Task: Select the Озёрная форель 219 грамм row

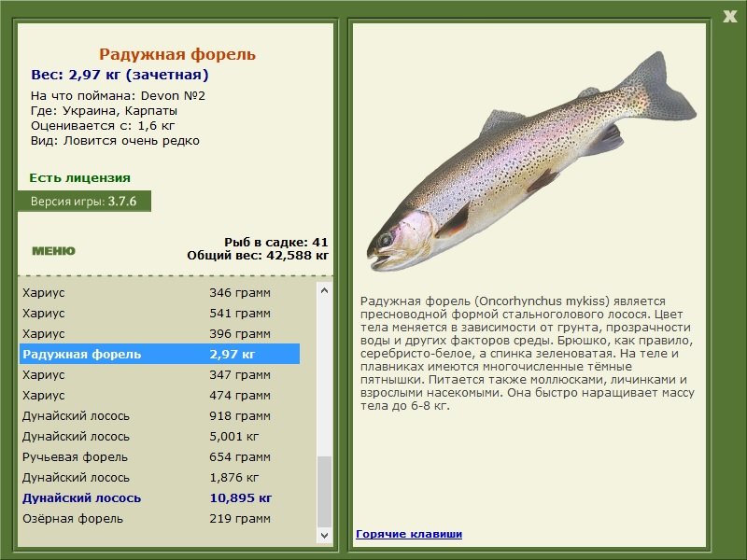Action: (160, 518)
